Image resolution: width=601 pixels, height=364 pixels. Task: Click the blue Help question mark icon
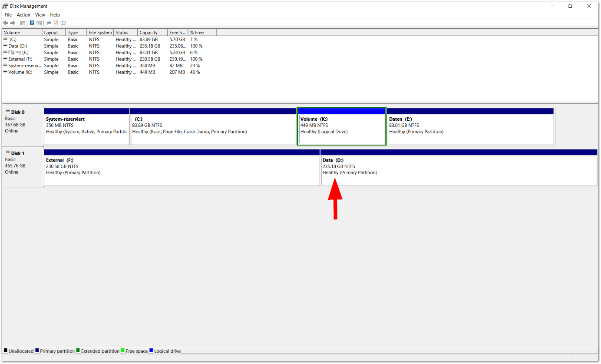pyautogui.click(x=32, y=23)
